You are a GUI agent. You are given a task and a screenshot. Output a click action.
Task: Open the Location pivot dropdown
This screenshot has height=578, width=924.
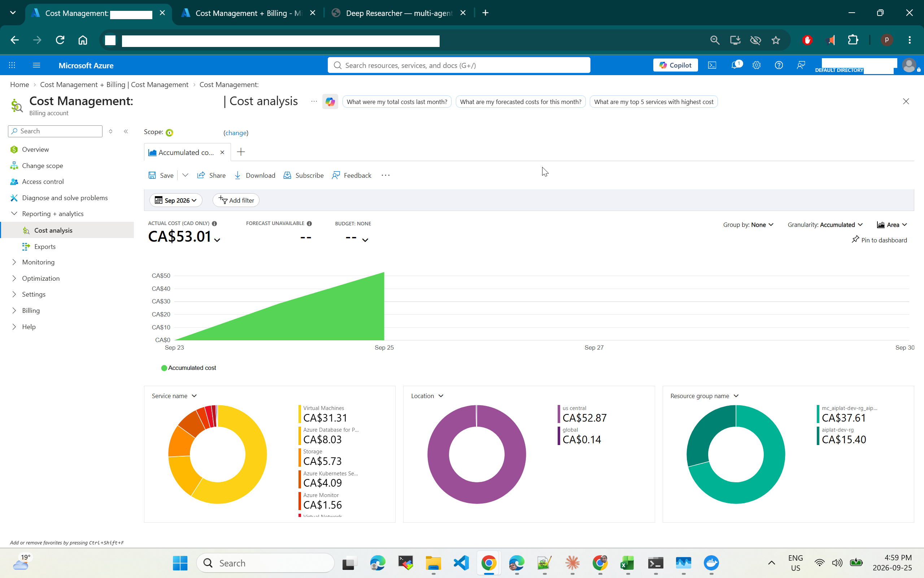coord(427,396)
